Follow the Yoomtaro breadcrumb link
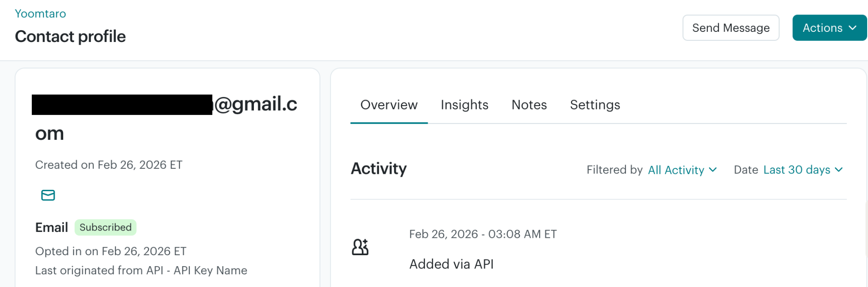The width and height of the screenshot is (868, 287). point(40,14)
